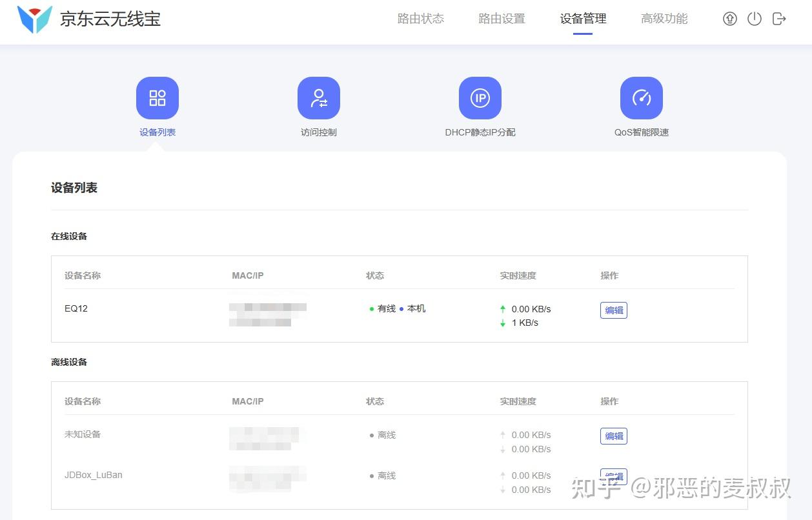Switch to 路由设置 tab

[502, 19]
